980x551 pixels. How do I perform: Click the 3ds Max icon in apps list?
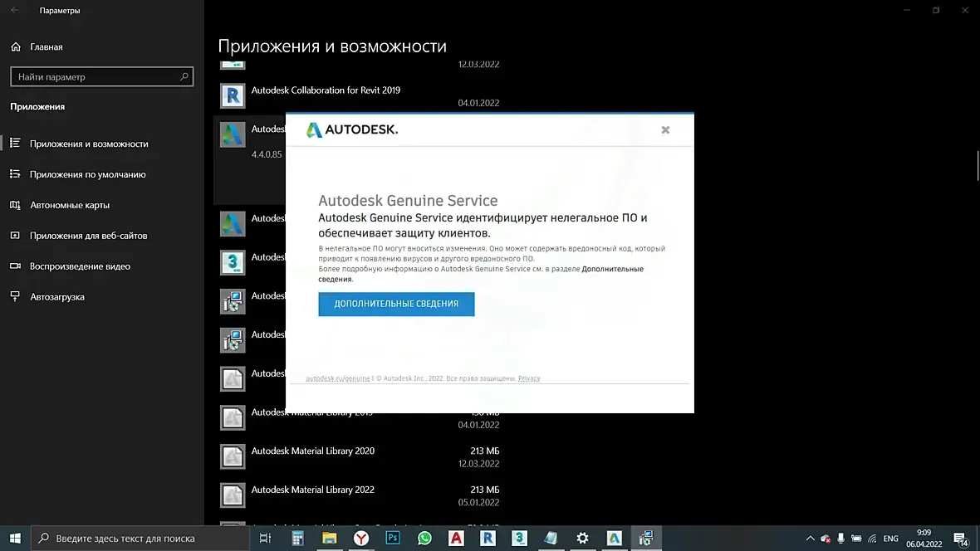click(x=233, y=262)
